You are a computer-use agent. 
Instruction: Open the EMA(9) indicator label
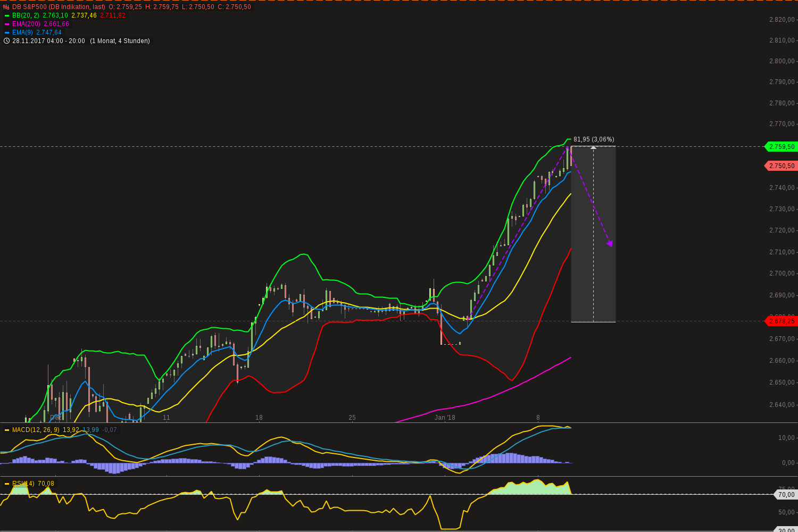tap(22, 32)
